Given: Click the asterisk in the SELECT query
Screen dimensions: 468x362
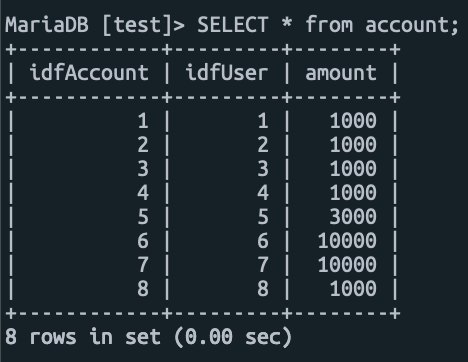Looking at the screenshot, I should 287,24.
